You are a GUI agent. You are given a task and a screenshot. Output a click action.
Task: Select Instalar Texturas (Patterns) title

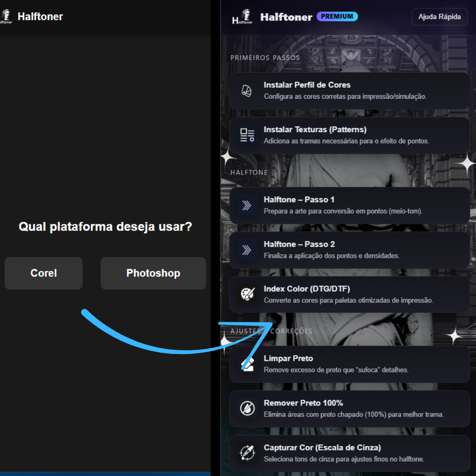[x=315, y=130]
